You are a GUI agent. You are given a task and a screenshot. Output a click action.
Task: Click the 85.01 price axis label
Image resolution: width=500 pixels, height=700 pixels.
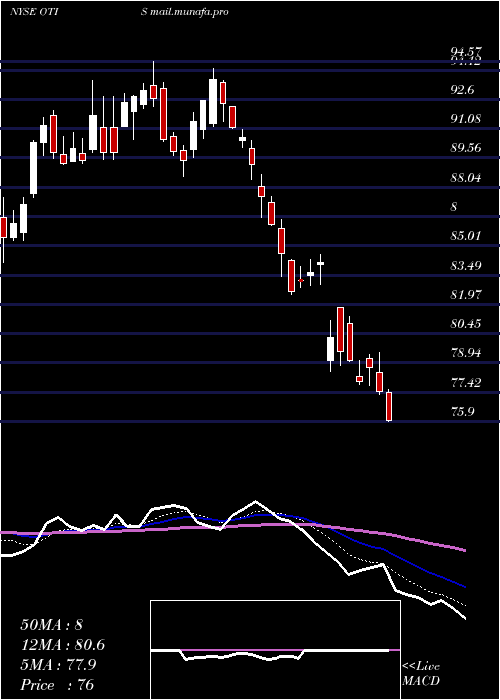pos(466,236)
